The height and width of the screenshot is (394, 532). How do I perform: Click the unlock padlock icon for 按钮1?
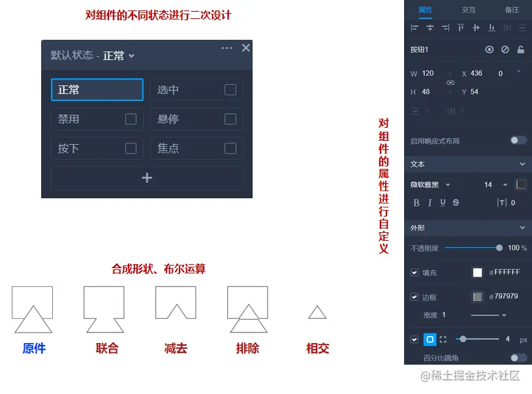tap(520, 50)
